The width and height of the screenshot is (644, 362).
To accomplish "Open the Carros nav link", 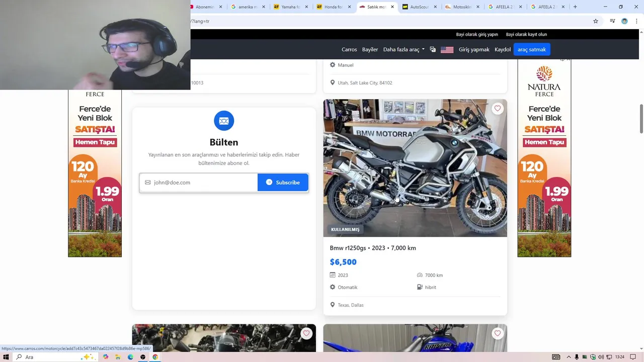I will [x=349, y=49].
